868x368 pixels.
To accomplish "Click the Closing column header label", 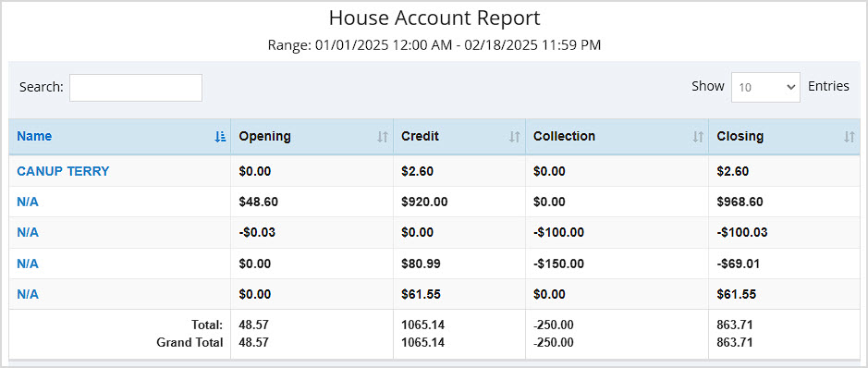I will tap(740, 136).
